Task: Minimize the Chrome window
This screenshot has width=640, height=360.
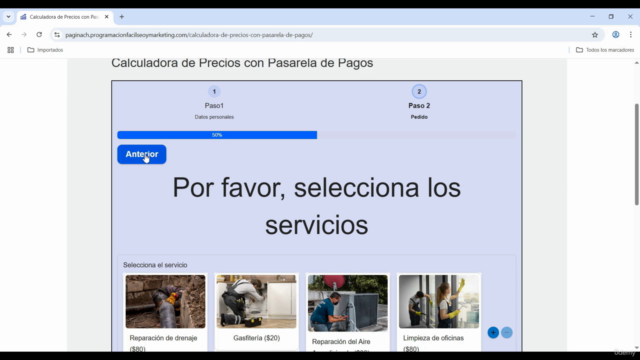Action: point(592,17)
